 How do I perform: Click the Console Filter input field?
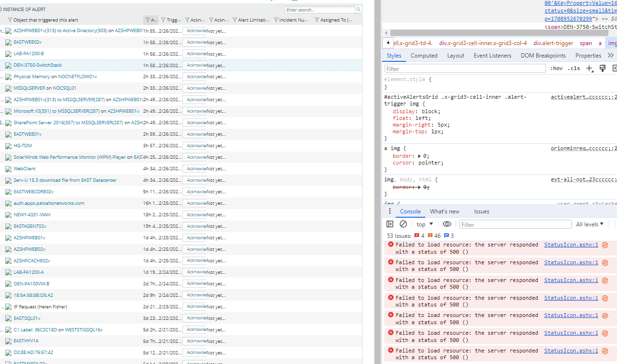pyautogui.click(x=516, y=224)
